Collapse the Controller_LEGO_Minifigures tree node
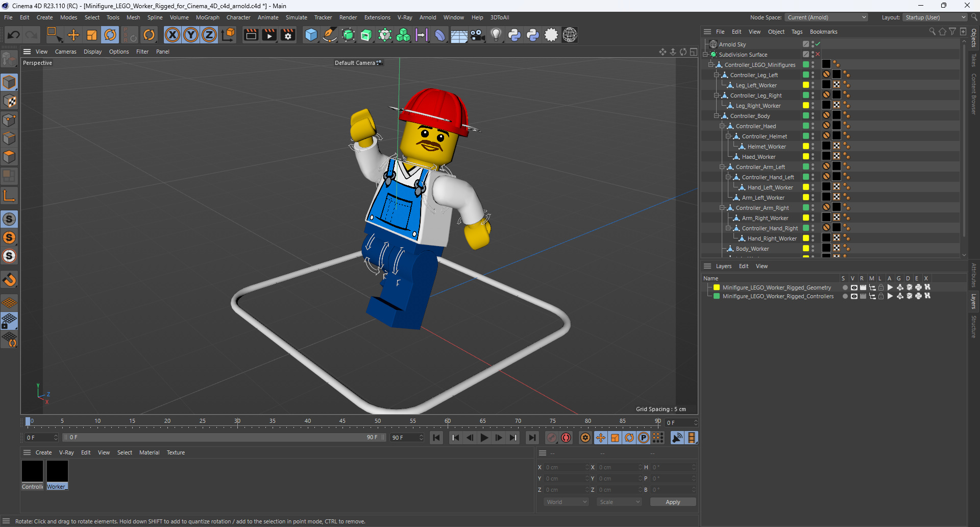Viewport: 980px width, 527px height. [710, 65]
